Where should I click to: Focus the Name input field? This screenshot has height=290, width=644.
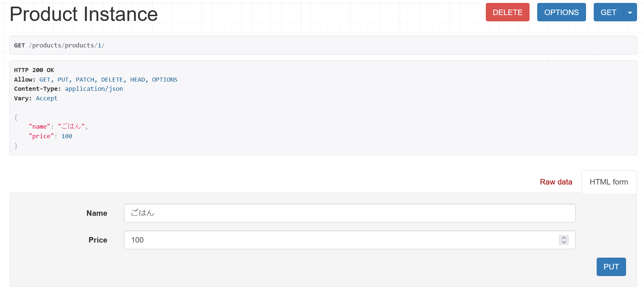pos(350,213)
